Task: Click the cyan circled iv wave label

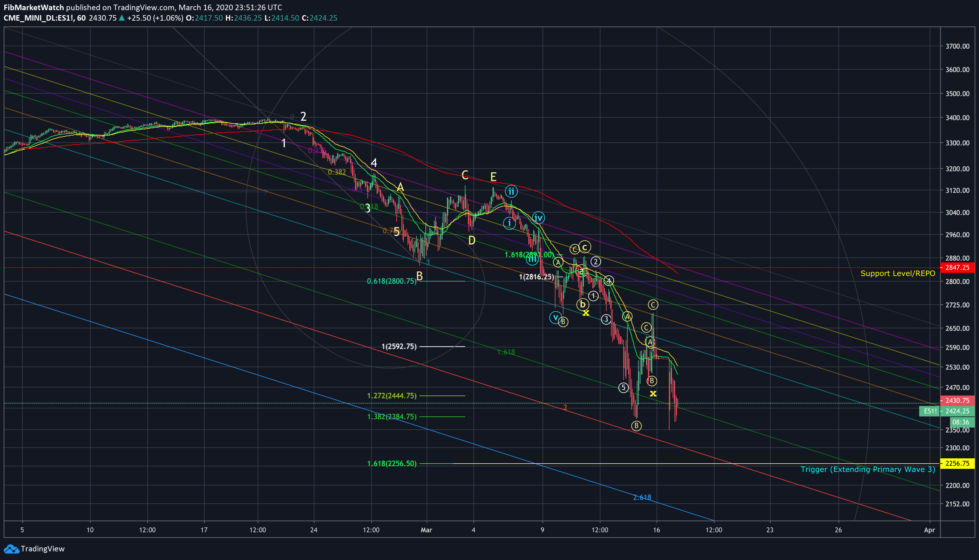Action: tap(538, 218)
